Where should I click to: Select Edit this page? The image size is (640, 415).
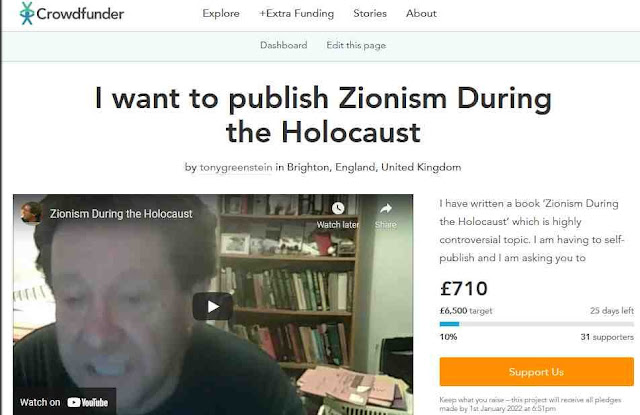pos(356,45)
